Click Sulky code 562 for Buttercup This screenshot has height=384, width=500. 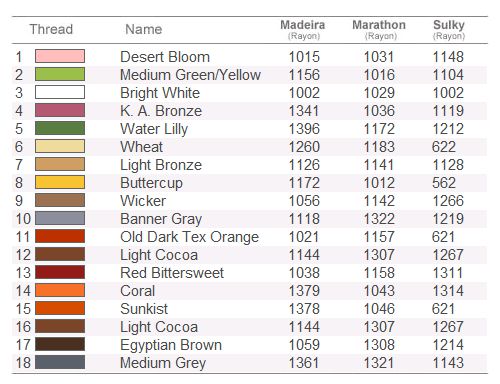coord(444,183)
